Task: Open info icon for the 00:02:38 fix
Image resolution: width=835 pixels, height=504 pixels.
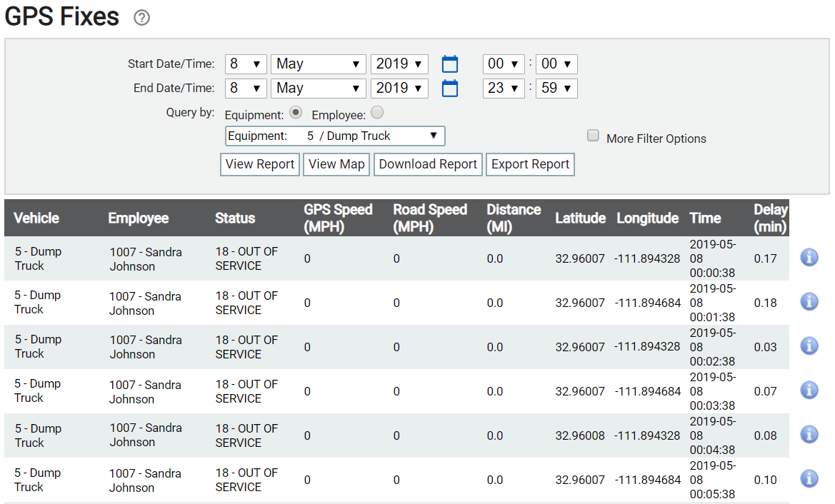Action: pyautogui.click(x=809, y=346)
